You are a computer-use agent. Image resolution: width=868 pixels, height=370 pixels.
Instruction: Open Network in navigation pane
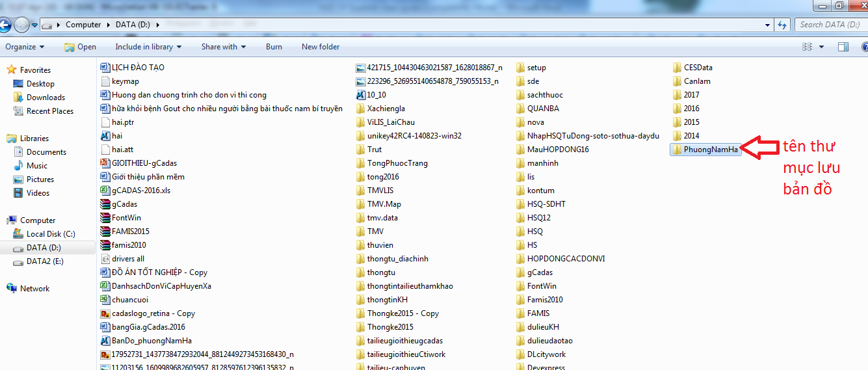click(x=35, y=289)
